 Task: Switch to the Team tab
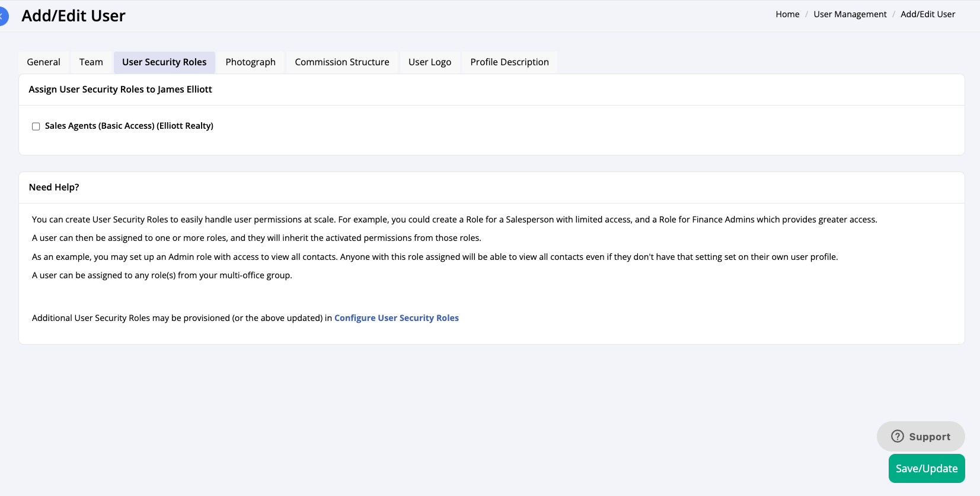91,62
